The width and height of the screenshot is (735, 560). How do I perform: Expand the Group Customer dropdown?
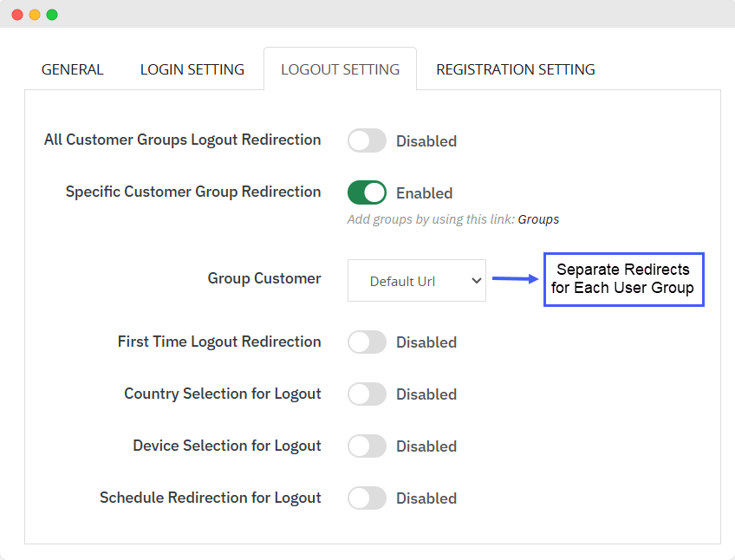click(x=416, y=281)
